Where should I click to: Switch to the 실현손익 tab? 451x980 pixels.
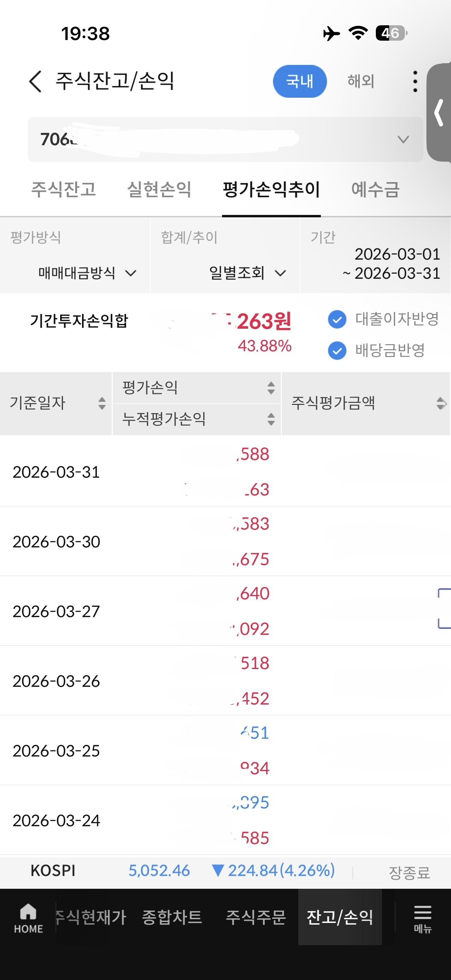[159, 189]
